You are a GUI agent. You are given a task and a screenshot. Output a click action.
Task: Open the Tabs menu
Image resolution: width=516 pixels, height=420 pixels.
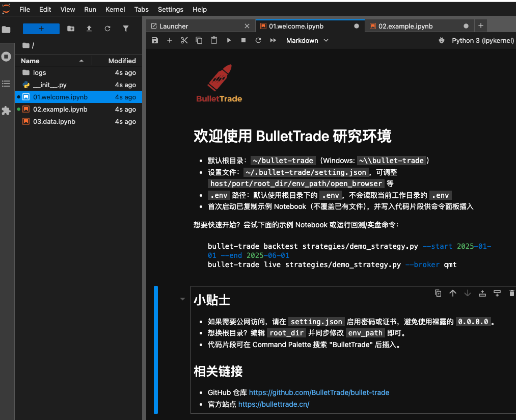click(x=142, y=9)
